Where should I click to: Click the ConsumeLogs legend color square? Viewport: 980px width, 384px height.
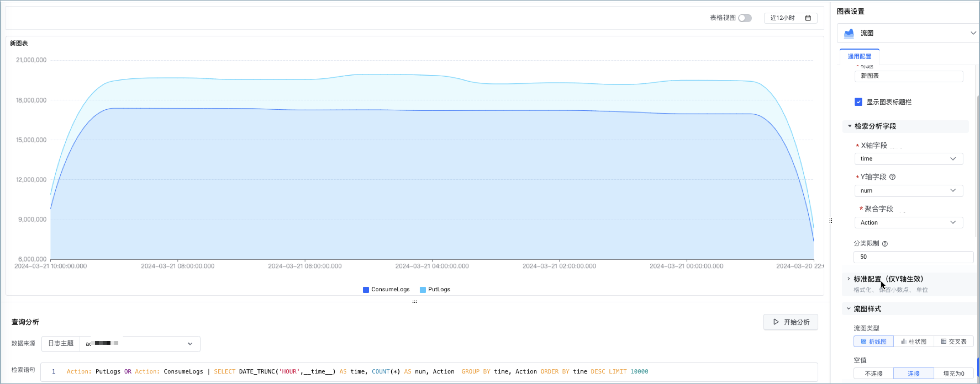coord(366,290)
